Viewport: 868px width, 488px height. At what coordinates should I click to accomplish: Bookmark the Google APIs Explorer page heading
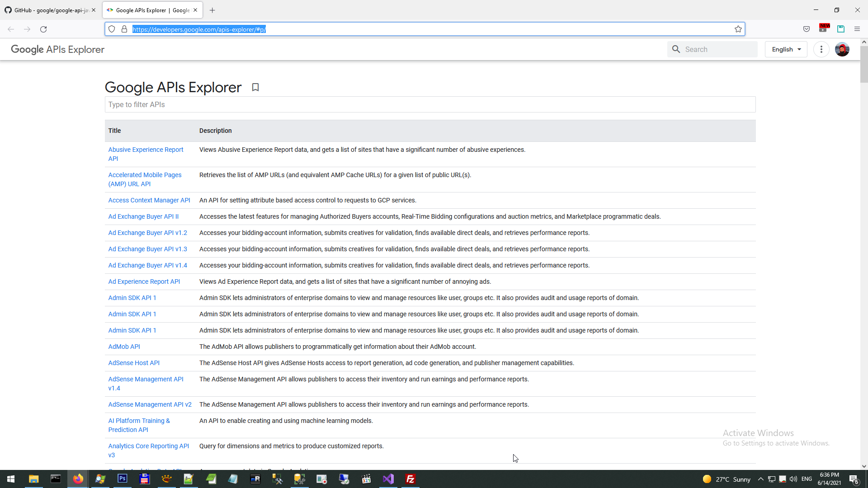(255, 87)
